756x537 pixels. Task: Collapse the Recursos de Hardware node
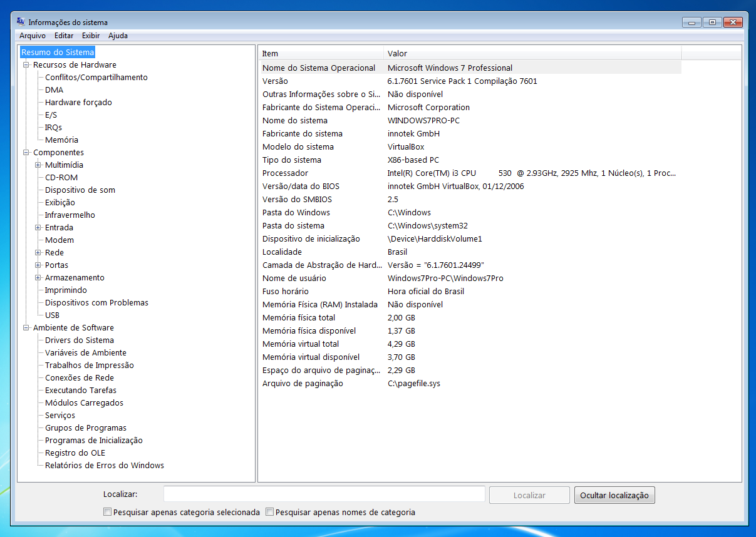click(26, 64)
